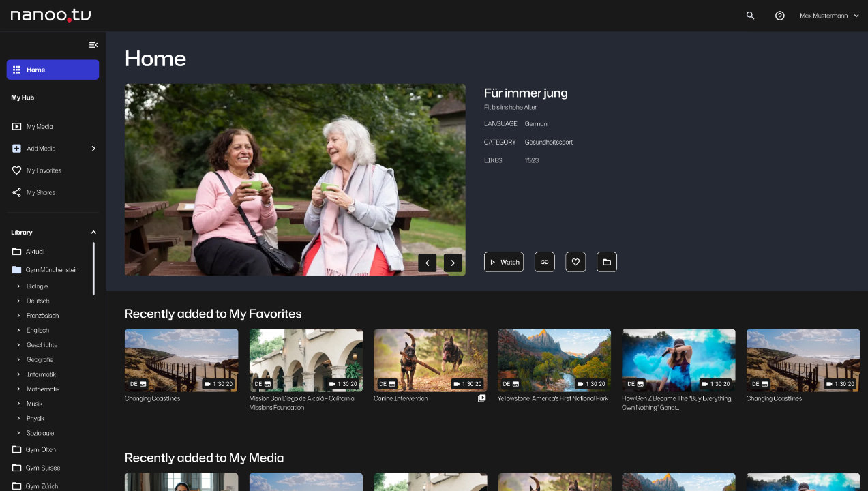
Task: Click the Watch button
Action: click(504, 262)
